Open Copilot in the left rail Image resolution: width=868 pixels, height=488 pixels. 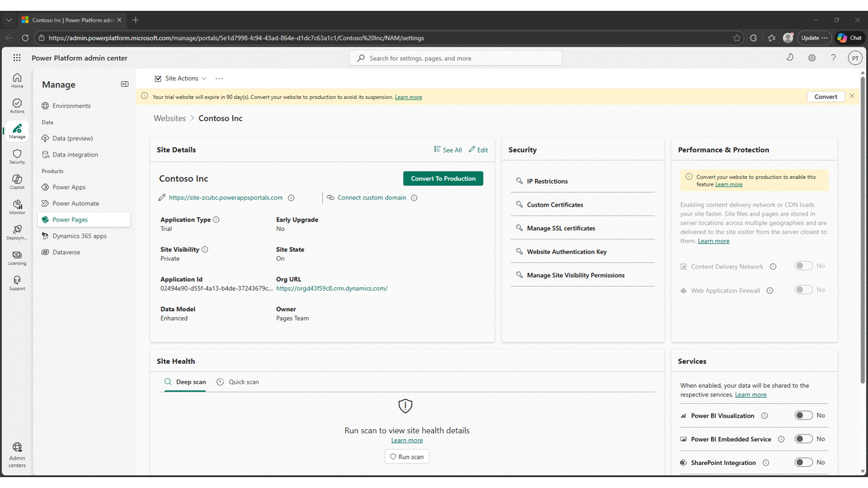tap(17, 182)
